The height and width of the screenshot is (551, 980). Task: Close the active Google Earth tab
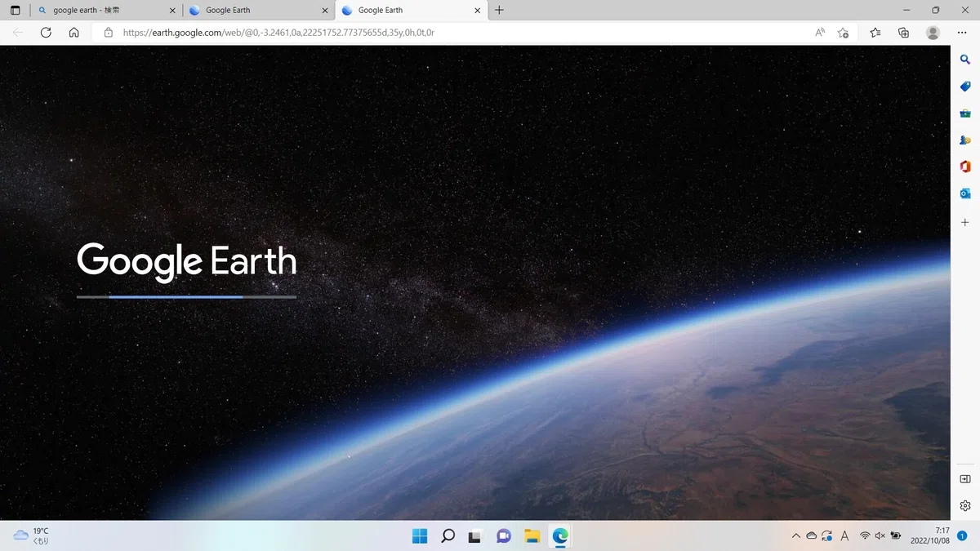476,11
